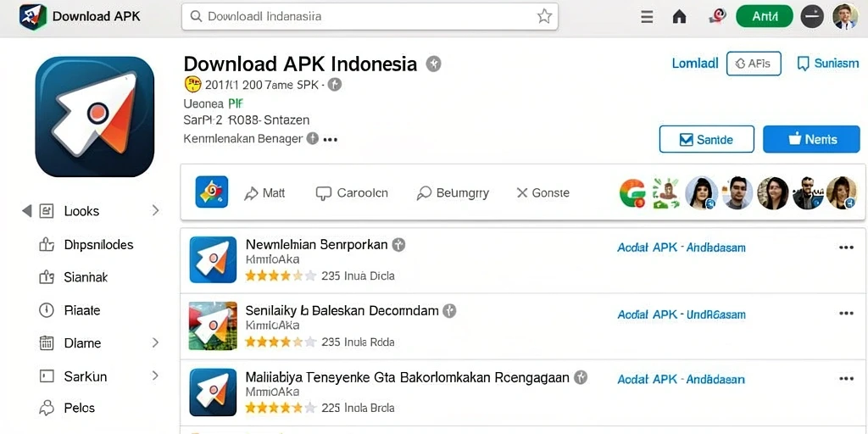The width and height of the screenshot is (868, 434).
Task: Click star rating for Senilaiky b Daleskan
Action: coord(281,342)
